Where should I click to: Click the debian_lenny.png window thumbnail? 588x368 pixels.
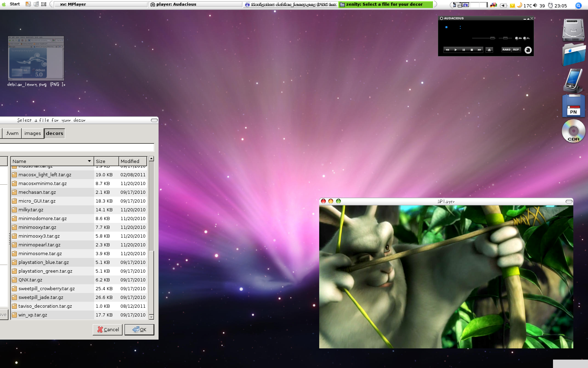(36, 58)
